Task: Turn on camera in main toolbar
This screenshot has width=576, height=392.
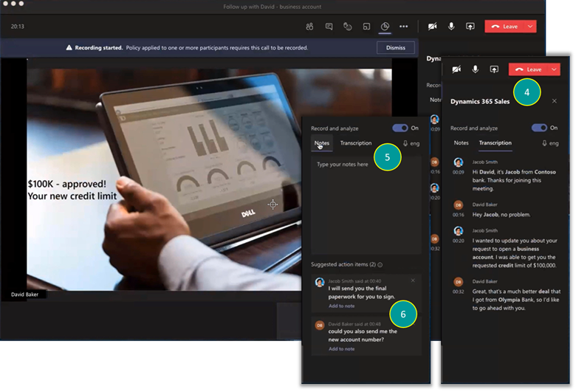Action: (433, 27)
